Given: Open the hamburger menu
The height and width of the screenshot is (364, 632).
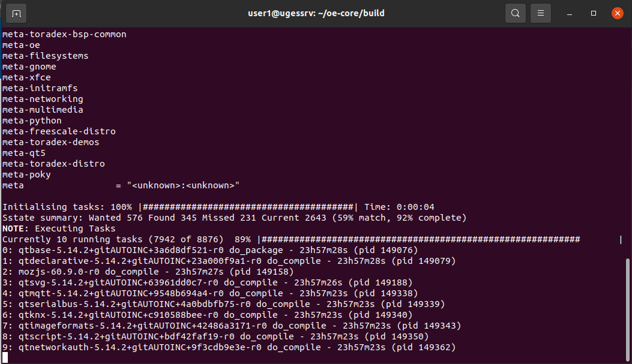Looking at the screenshot, I should [541, 13].
